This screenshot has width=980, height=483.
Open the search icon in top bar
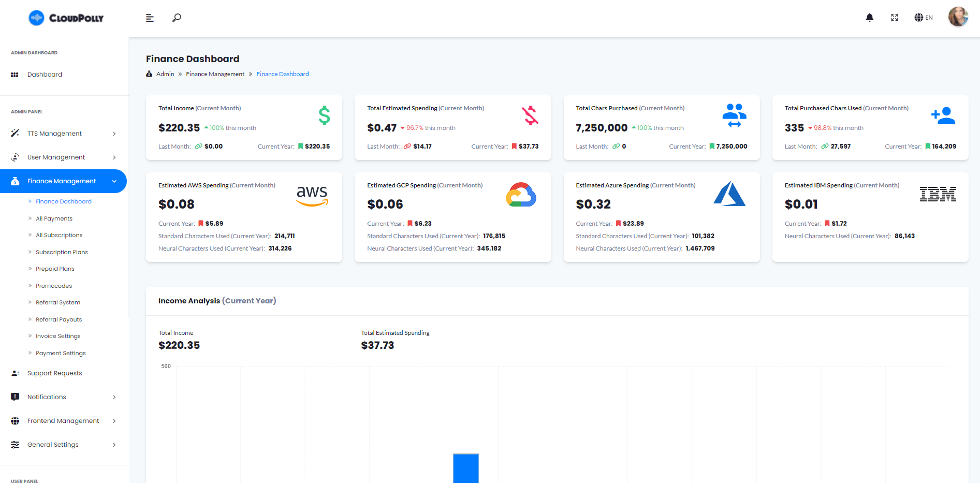click(x=176, y=18)
